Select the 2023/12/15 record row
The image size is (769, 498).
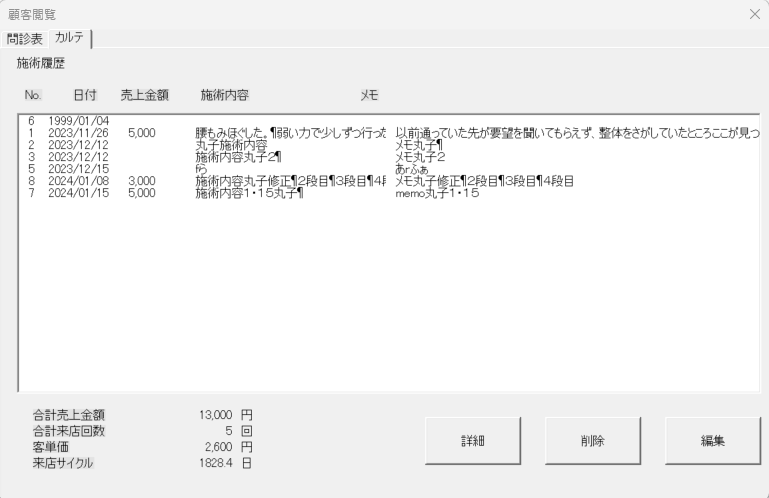(x=388, y=169)
